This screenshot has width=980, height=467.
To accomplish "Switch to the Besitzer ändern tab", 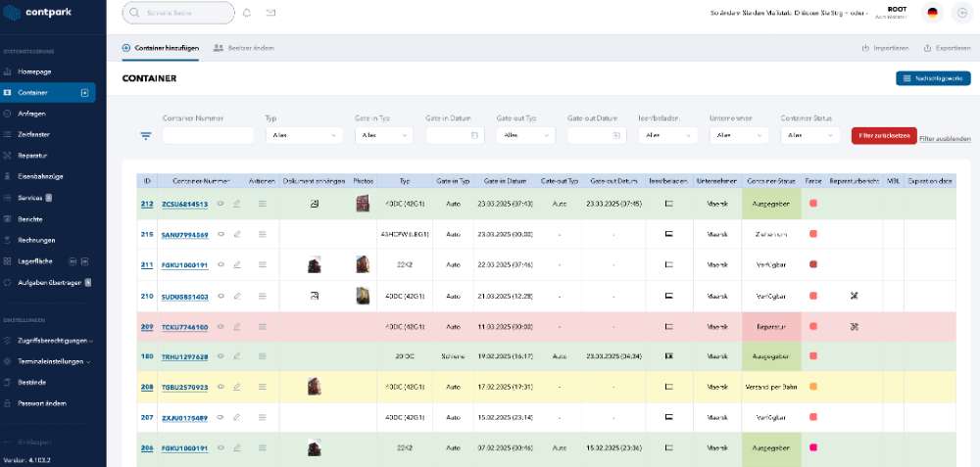I will tap(244, 48).
